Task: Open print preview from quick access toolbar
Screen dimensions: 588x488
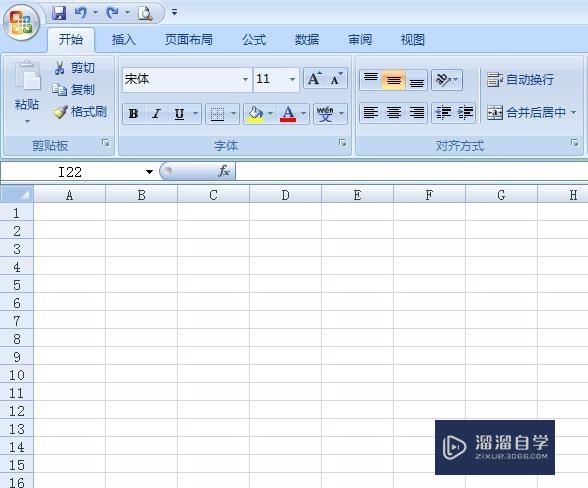Action: (x=145, y=14)
